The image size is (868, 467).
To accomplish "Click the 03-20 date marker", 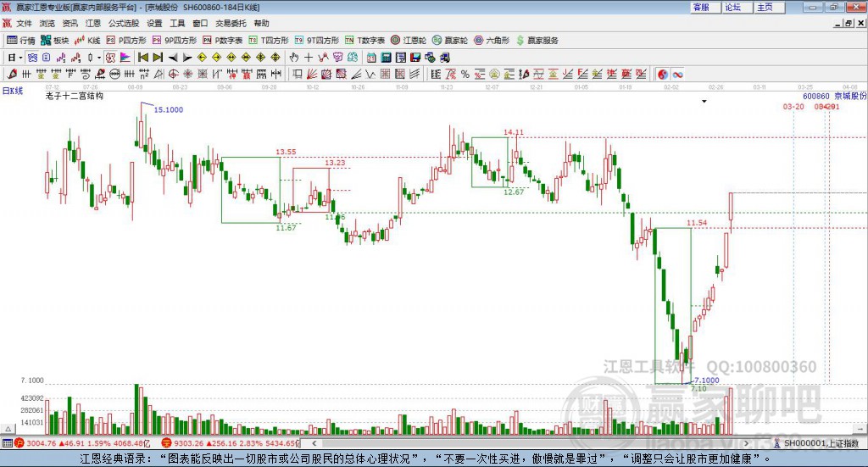I will click(793, 106).
